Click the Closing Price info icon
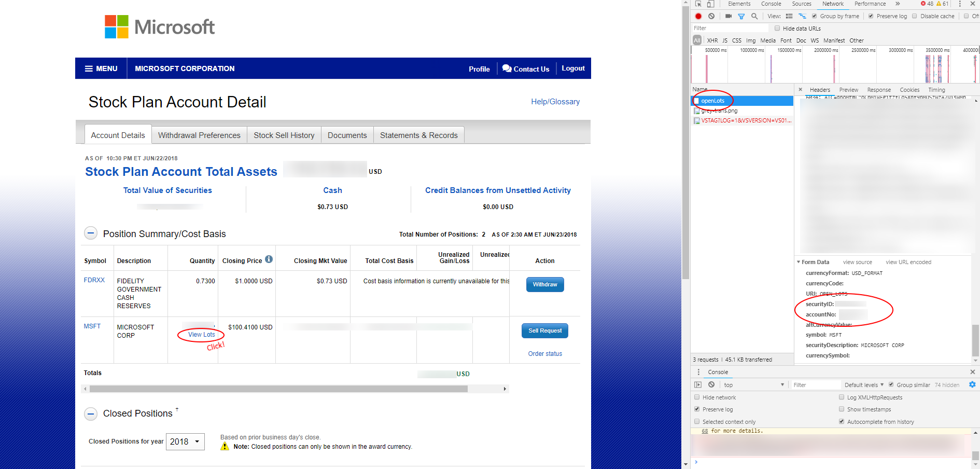The height and width of the screenshot is (469, 980). point(269,259)
